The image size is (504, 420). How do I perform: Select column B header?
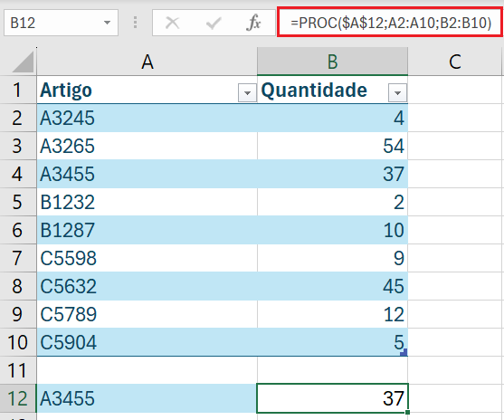pyautogui.click(x=333, y=62)
